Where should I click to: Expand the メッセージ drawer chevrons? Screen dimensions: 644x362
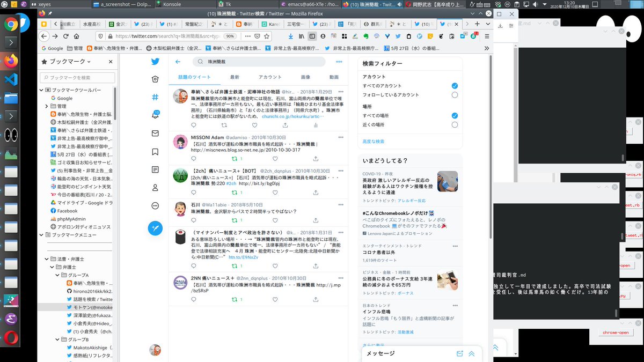[x=472, y=353]
